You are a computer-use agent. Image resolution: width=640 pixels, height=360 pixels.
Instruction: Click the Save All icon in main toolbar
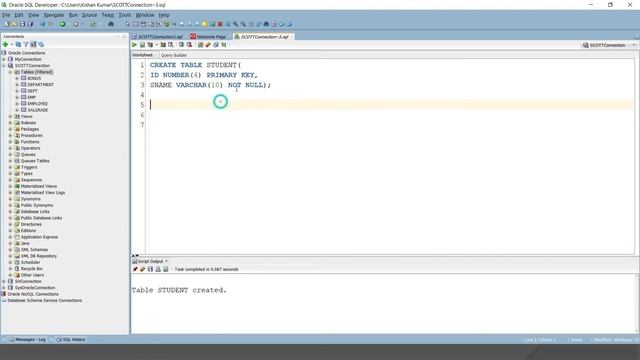(30, 24)
